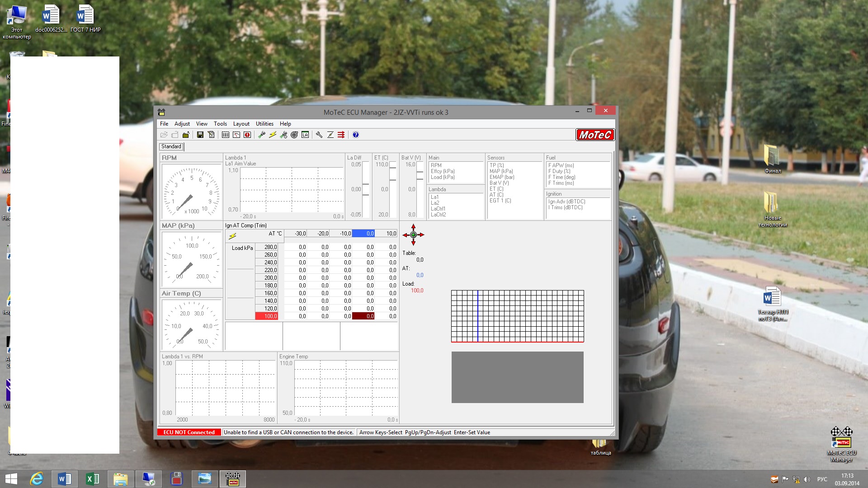
Task: Open the Layout menu
Action: pos(241,124)
